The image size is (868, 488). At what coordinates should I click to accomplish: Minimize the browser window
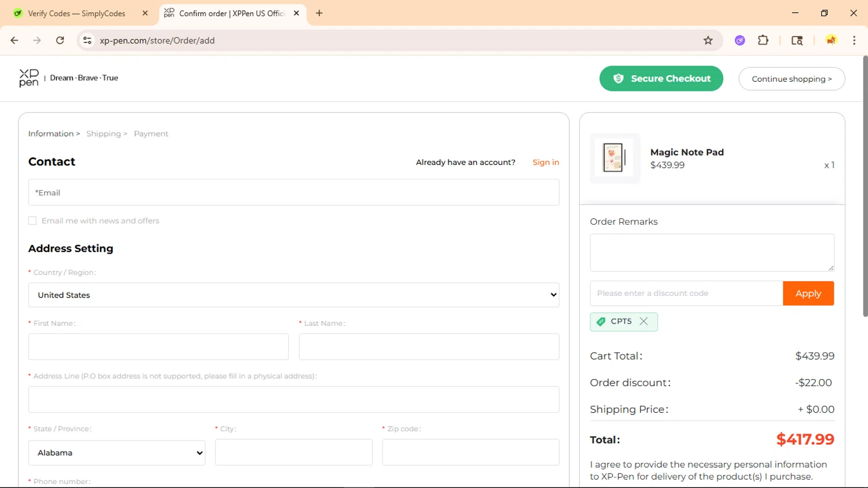coord(795,13)
